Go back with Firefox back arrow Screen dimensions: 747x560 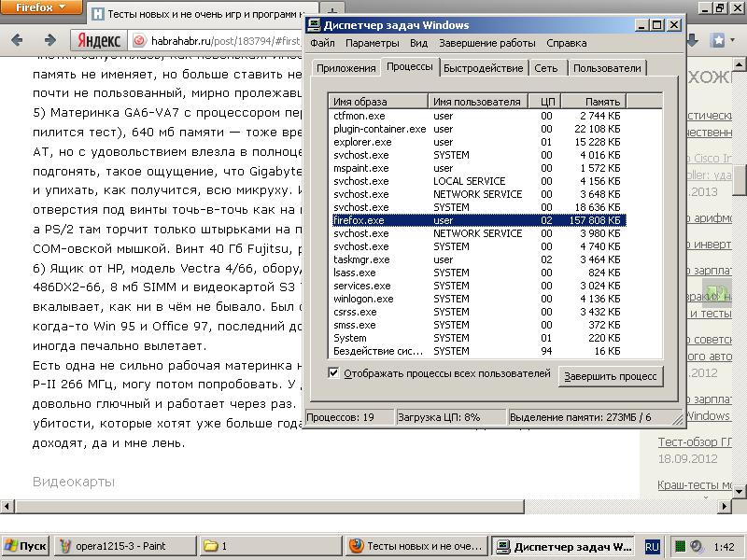(17, 40)
